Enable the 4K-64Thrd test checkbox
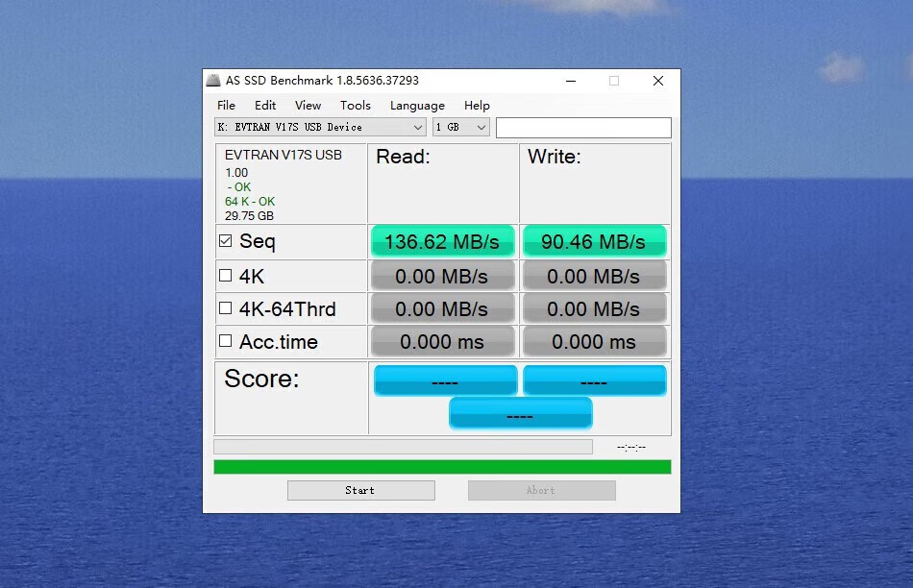The height and width of the screenshot is (588, 913). 226,308
